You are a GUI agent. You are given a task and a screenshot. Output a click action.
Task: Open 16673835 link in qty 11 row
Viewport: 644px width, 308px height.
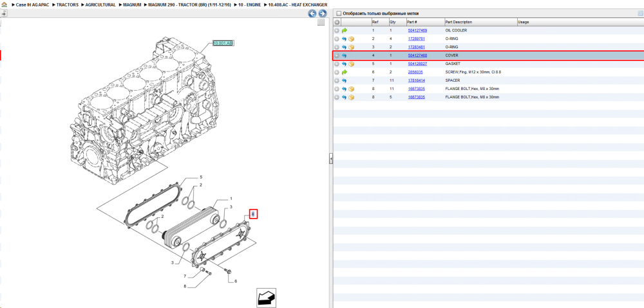[x=416, y=89]
